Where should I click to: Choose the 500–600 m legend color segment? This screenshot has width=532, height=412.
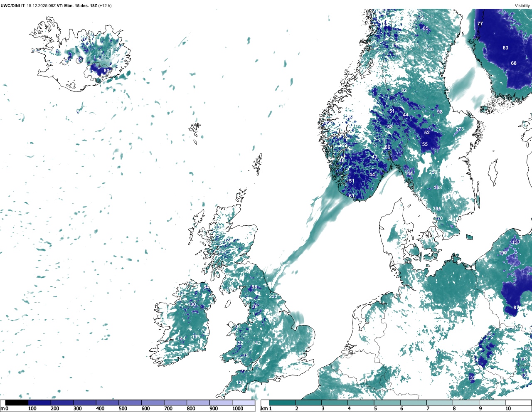[x=130, y=402]
